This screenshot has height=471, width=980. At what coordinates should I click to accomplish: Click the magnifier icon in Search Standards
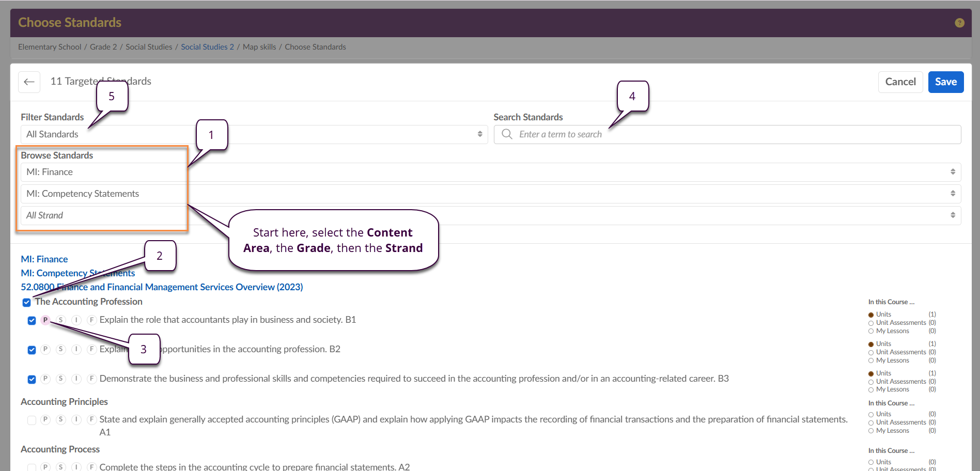pyautogui.click(x=507, y=134)
